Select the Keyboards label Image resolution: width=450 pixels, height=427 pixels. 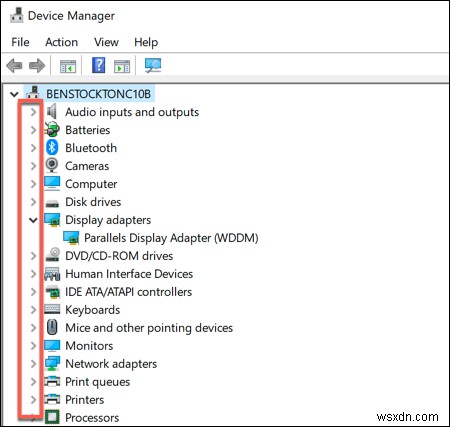(x=93, y=310)
